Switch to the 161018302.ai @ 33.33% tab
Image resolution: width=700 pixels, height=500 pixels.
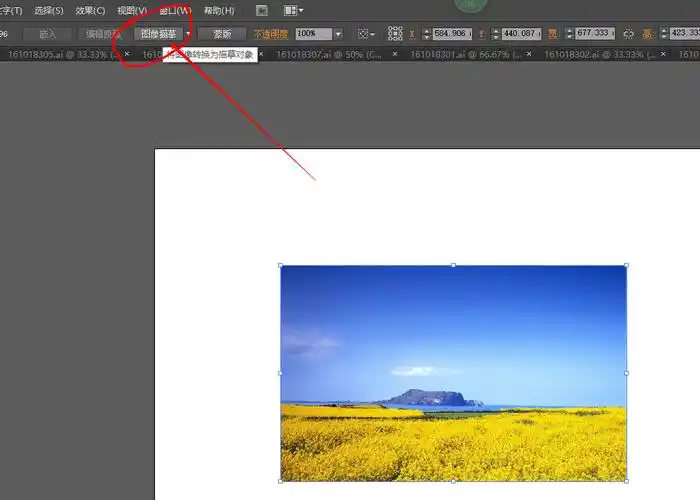(x=600, y=54)
